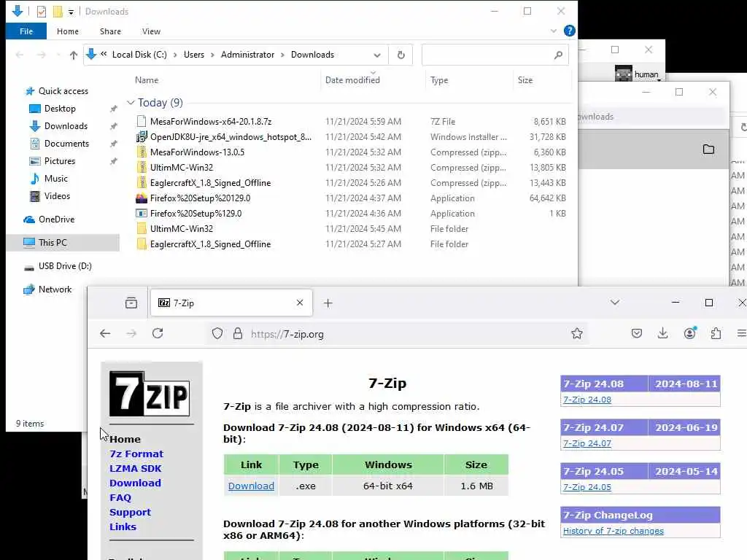Open the Pocket save icon in Firefox
This screenshot has width=747, height=560.
coord(636,333)
